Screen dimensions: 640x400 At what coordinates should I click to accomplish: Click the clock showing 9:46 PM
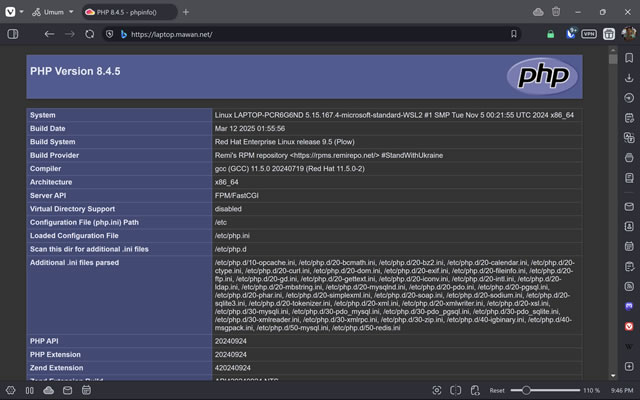point(621,390)
